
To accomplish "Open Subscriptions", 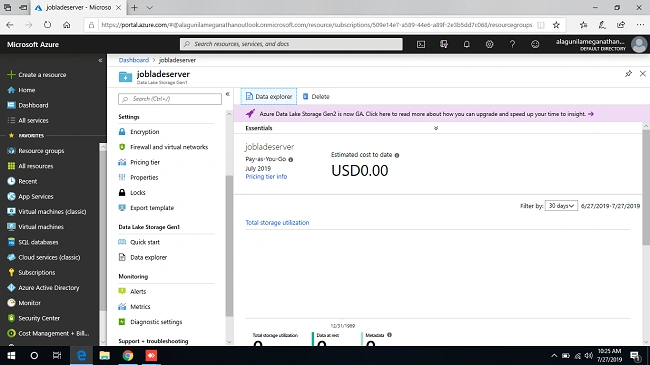I will (32, 273).
